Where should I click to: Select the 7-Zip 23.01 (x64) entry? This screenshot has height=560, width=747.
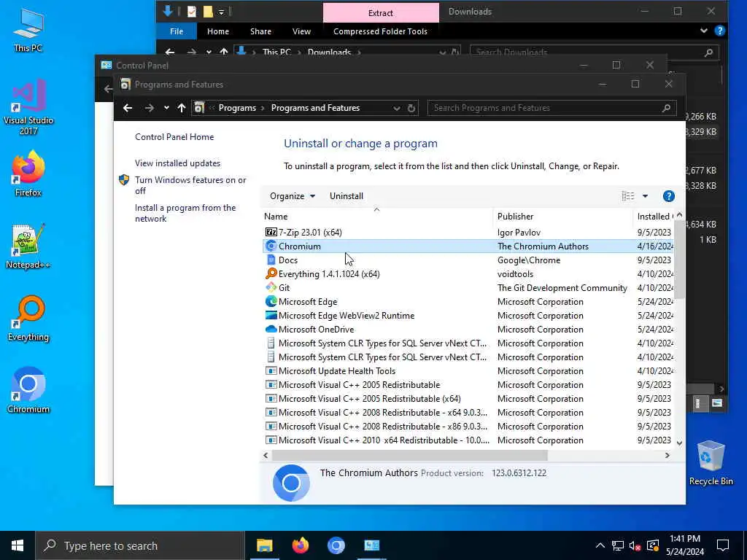coord(468,233)
